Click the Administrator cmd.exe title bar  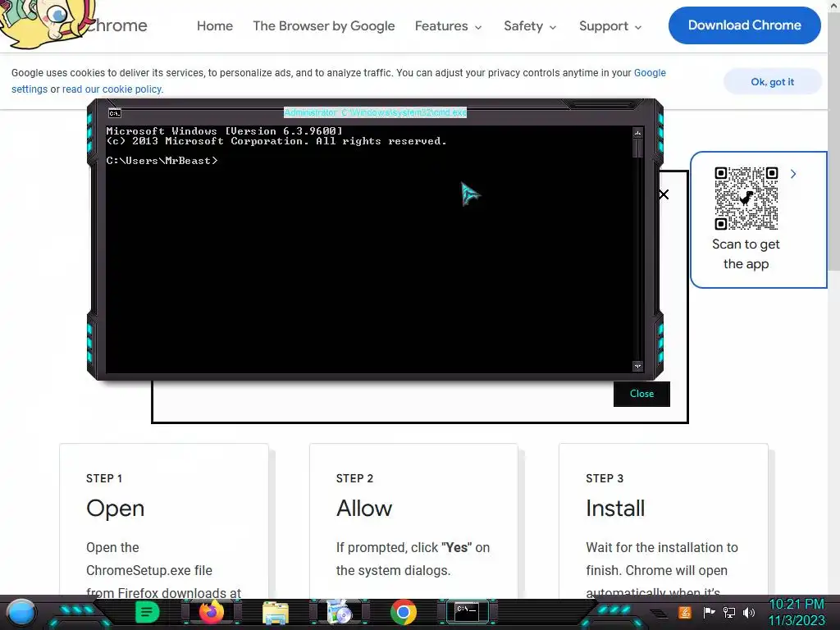pos(375,112)
